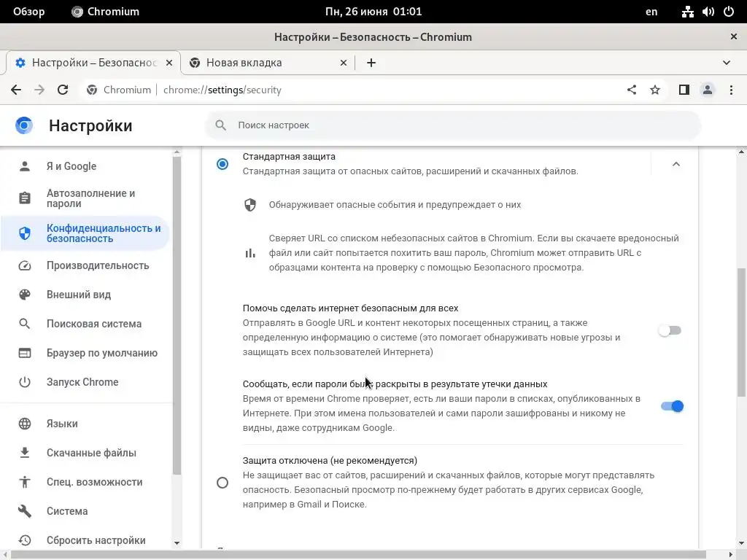The width and height of the screenshot is (747, 560).
Task: Switch the en keyboard layout indicator
Action: click(651, 12)
